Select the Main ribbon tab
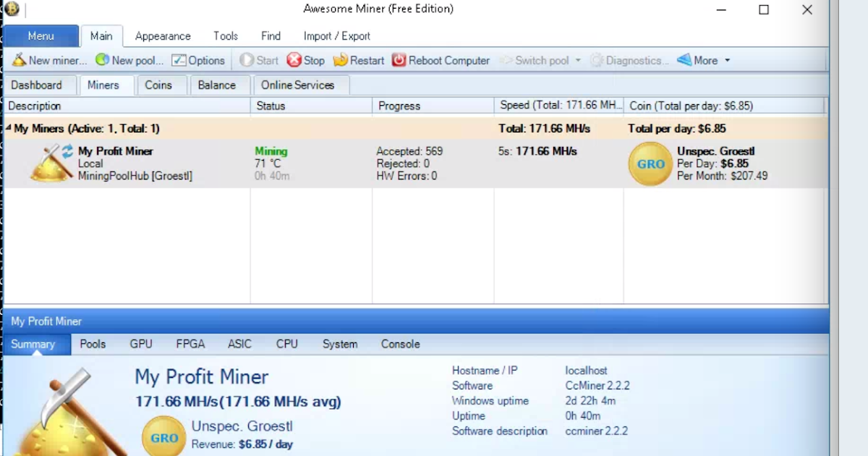 101,36
